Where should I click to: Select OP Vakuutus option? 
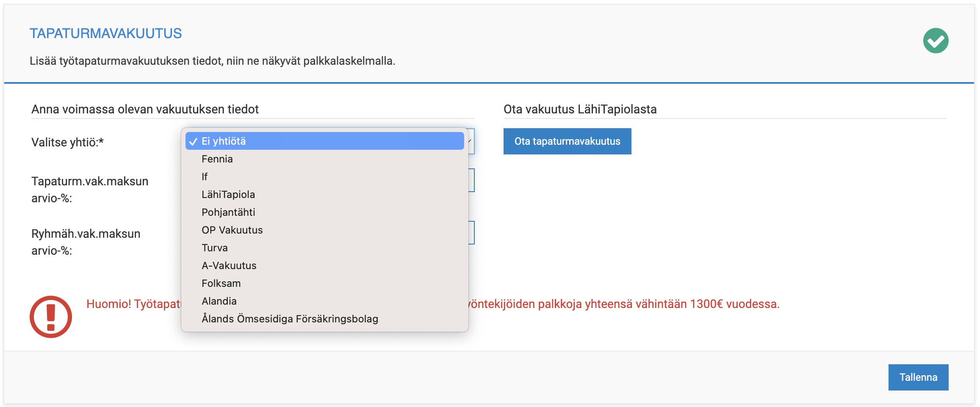(x=232, y=230)
